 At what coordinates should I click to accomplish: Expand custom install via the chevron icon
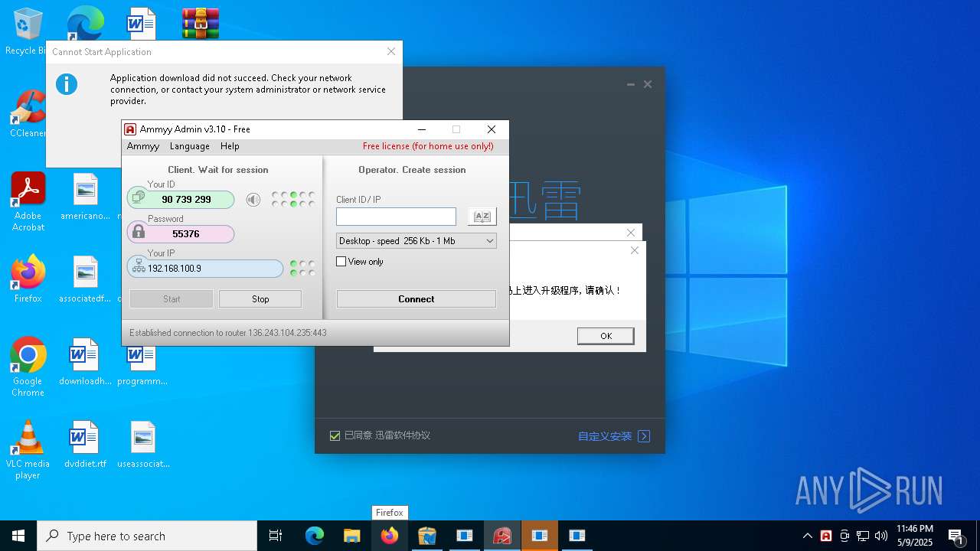pyautogui.click(x=644, y=436)
